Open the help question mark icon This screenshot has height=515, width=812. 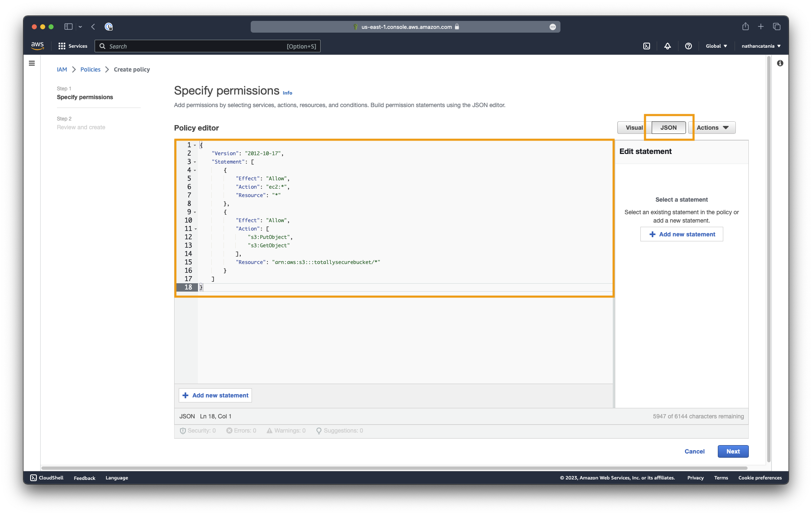[689, 46]
